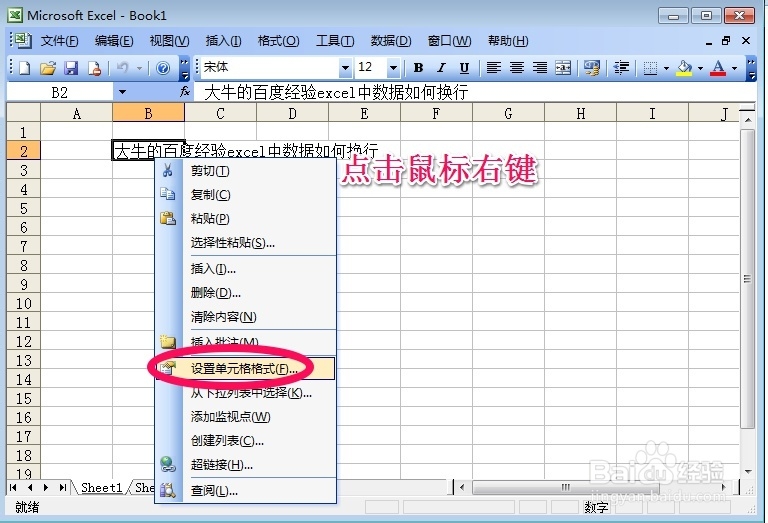
Task: Click the Borders icon
Action: pyautogui.click(x=650, y=68)
